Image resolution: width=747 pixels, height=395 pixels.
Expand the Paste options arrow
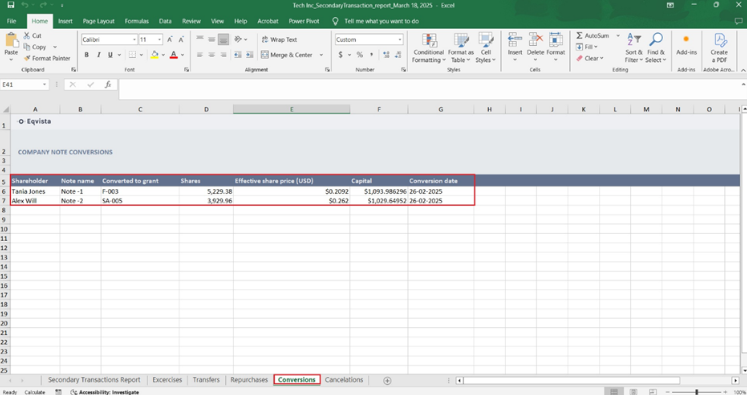(11, 60)
